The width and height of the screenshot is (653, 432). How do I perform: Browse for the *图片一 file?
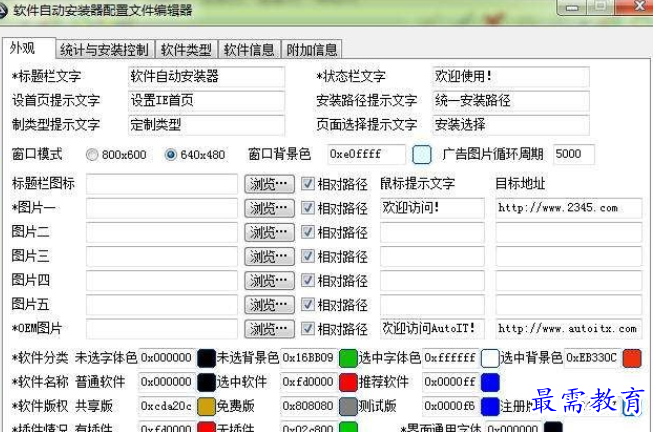[x=270, y=209]
